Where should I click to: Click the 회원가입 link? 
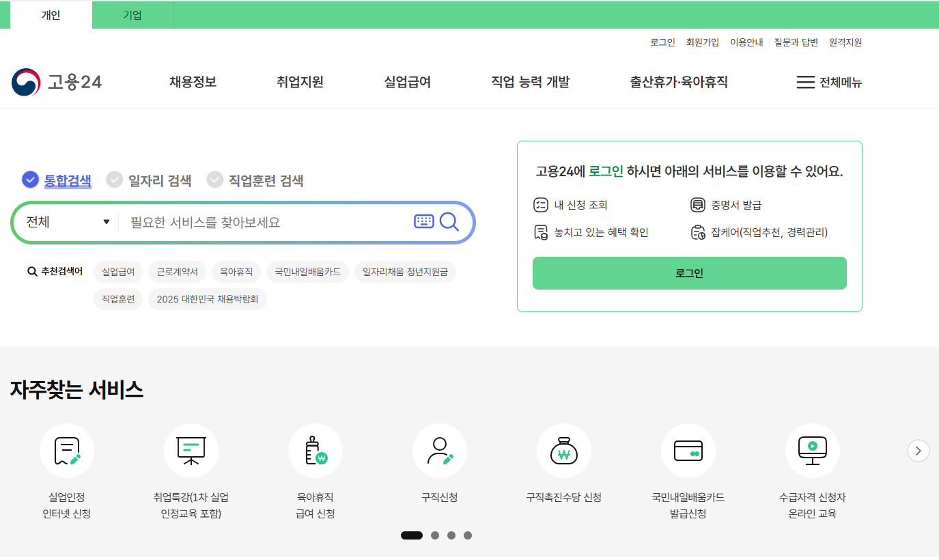tap(703, 42)
